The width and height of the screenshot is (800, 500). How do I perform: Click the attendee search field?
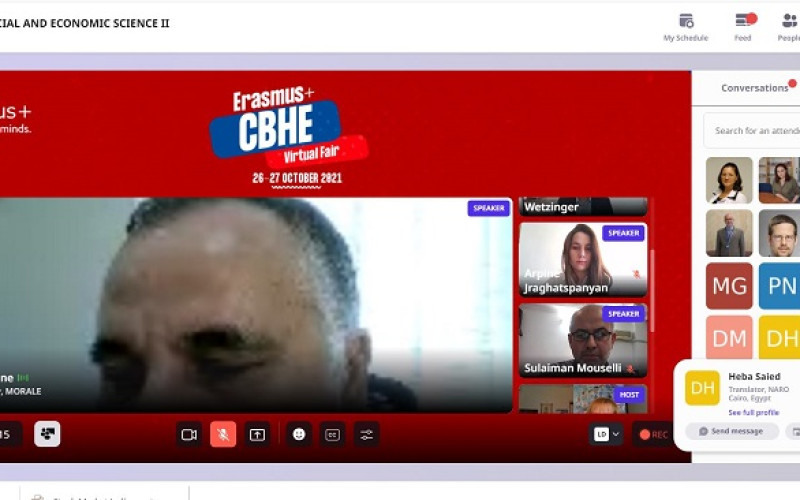point(755,130)
